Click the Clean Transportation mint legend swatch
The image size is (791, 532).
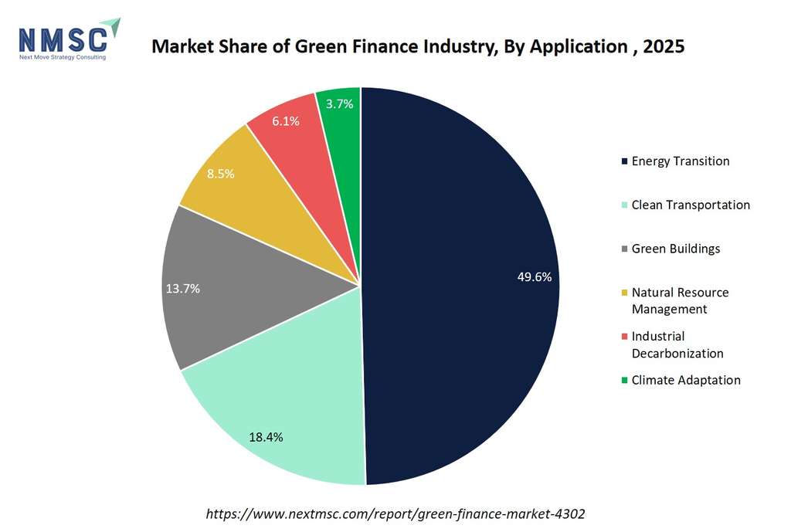[624, 205]
